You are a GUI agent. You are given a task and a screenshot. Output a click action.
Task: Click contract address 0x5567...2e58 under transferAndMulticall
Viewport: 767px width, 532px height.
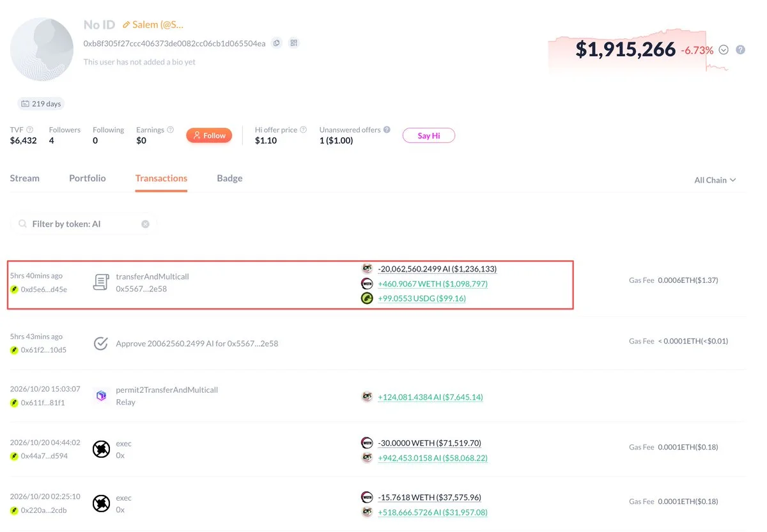click(x=143, y=289)
